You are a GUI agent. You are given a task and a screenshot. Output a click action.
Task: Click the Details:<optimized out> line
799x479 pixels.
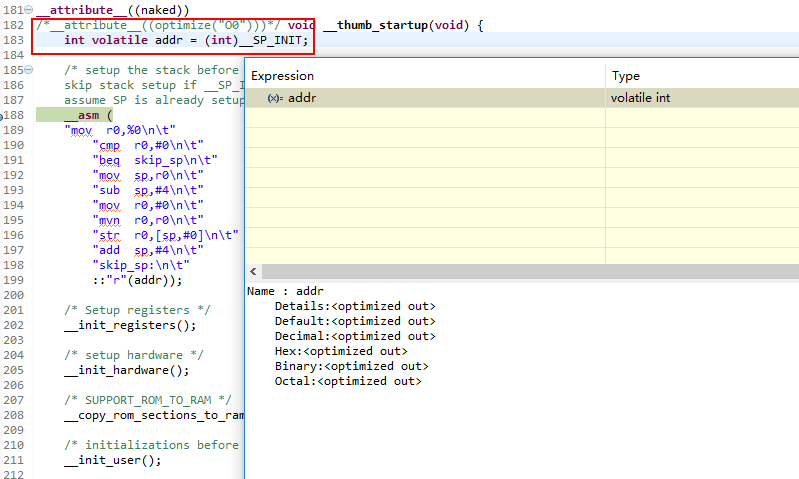[355, 306]
